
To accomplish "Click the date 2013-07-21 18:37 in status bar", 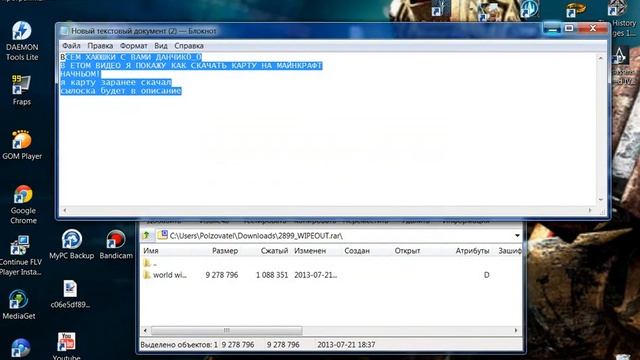I will pos(346,345).
